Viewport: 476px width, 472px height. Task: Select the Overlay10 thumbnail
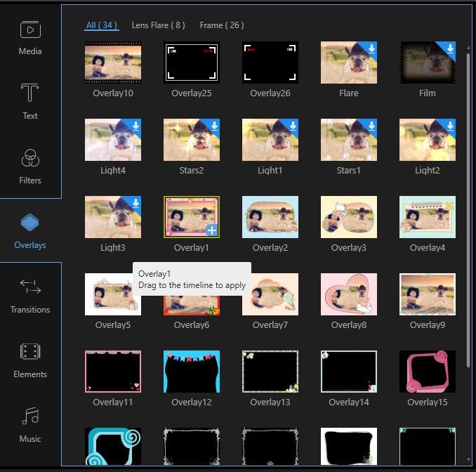pyautogui.click(x=113, y=63)
